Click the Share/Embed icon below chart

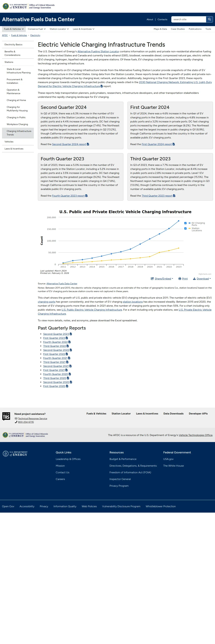pos(152,279)
